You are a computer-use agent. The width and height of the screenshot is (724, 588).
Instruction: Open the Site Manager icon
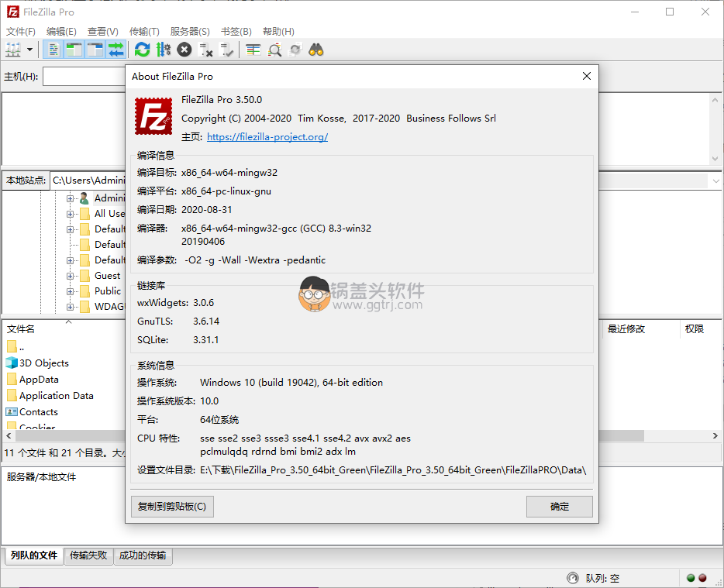(13, 50)
